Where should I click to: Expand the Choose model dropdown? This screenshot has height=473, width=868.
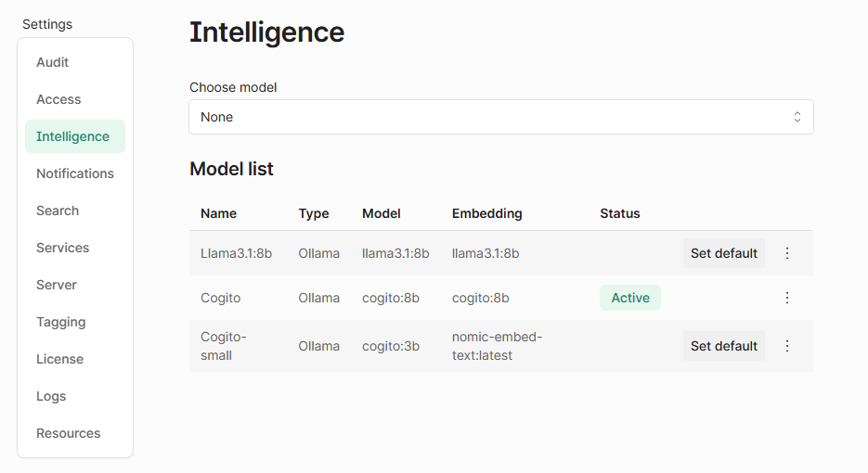tap(500, 117)
